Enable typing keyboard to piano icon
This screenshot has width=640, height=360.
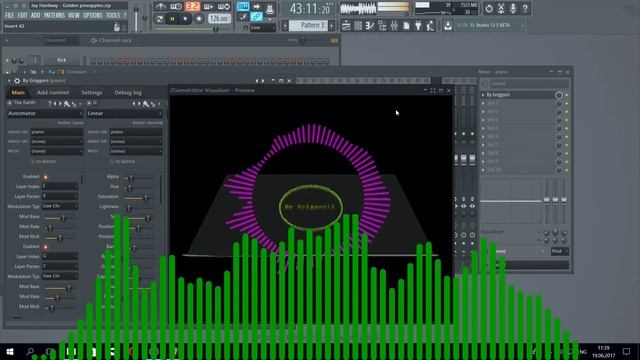pyautogui.click(x=243, y=7)
